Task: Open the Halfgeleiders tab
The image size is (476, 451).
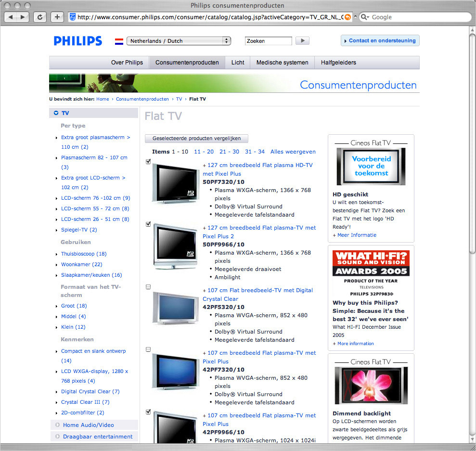Action: (338, 63)
